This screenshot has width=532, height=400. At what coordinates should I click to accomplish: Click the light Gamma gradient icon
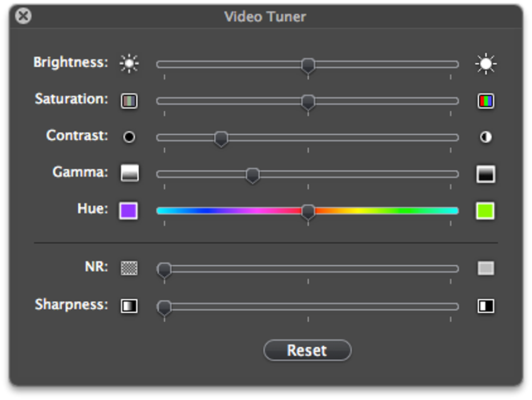click(x=129, y=173)
